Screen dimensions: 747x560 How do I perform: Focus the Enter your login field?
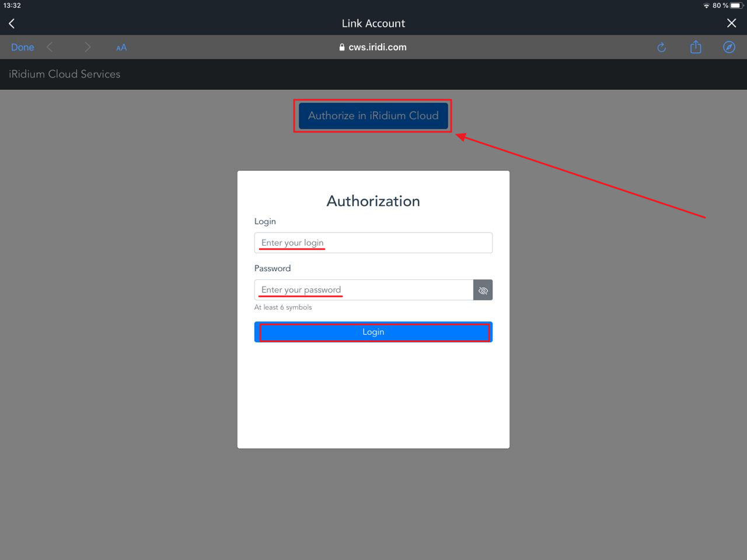click(373, 243)
